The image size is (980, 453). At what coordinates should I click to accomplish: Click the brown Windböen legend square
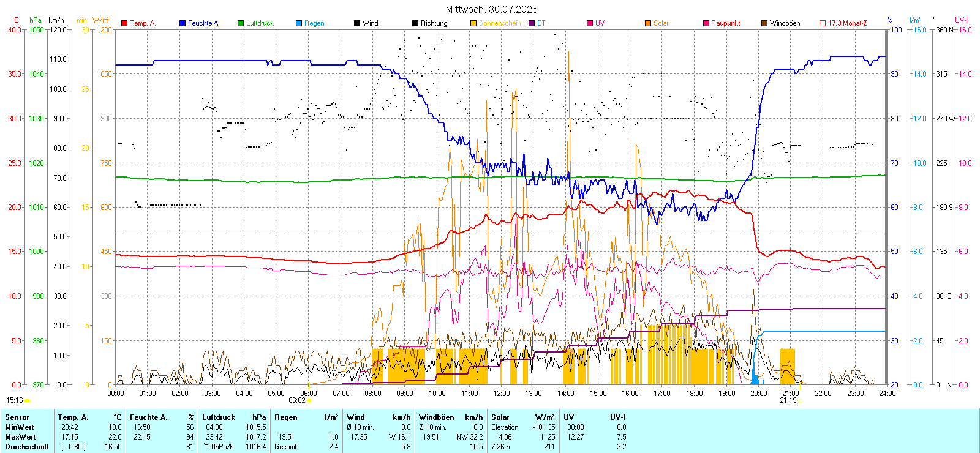[x=764, y=23]
